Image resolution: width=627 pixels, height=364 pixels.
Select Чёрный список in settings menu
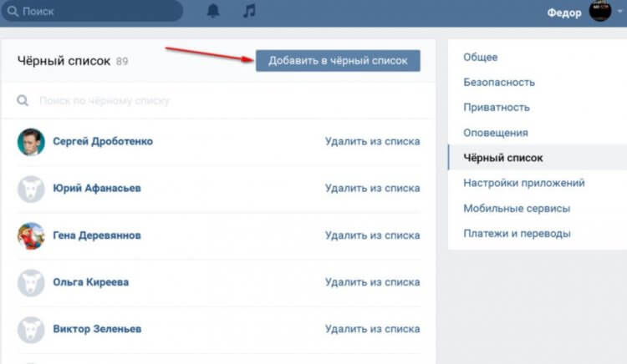(x=538, y=158)
